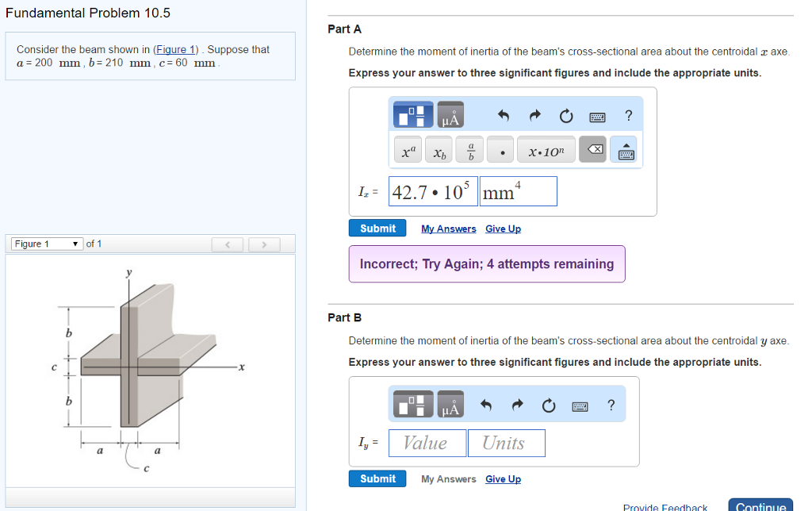Open Provide Feedback link
The width and height of the screenshot is (812, 511).
pos(665,507)
